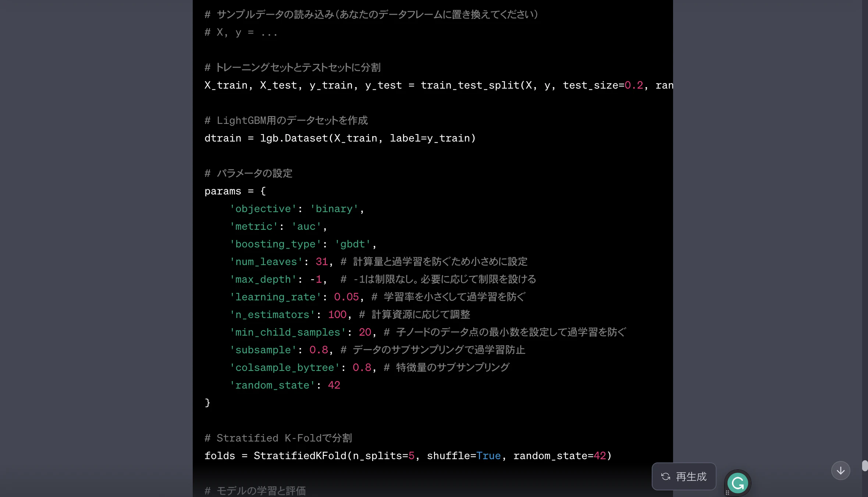Click the StratifiedKFold call text

coord(300,456)
